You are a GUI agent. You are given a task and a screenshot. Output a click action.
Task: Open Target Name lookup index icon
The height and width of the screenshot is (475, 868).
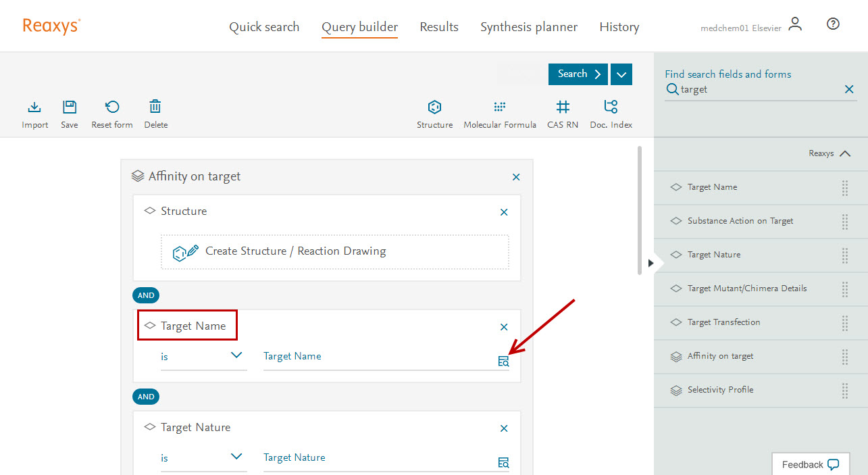503,361
